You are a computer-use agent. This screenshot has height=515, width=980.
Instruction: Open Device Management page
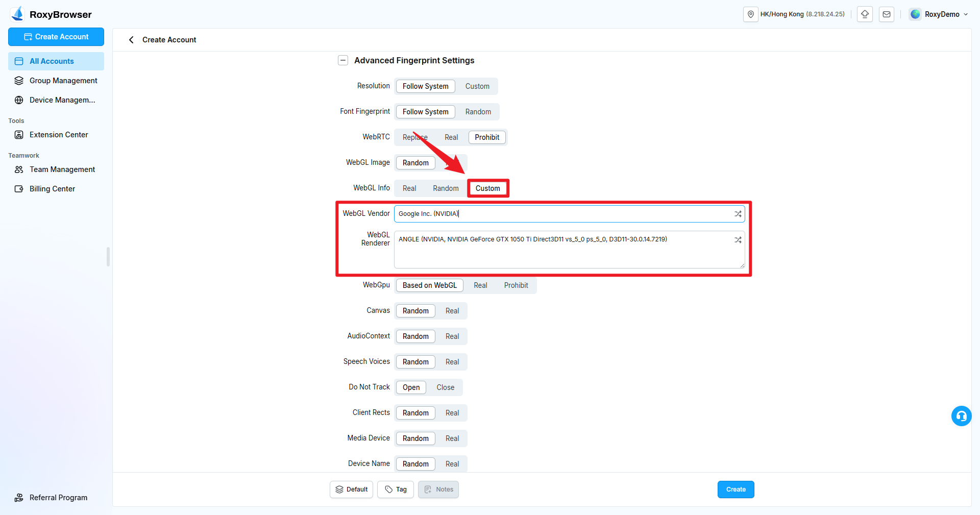tap(56, 100)
